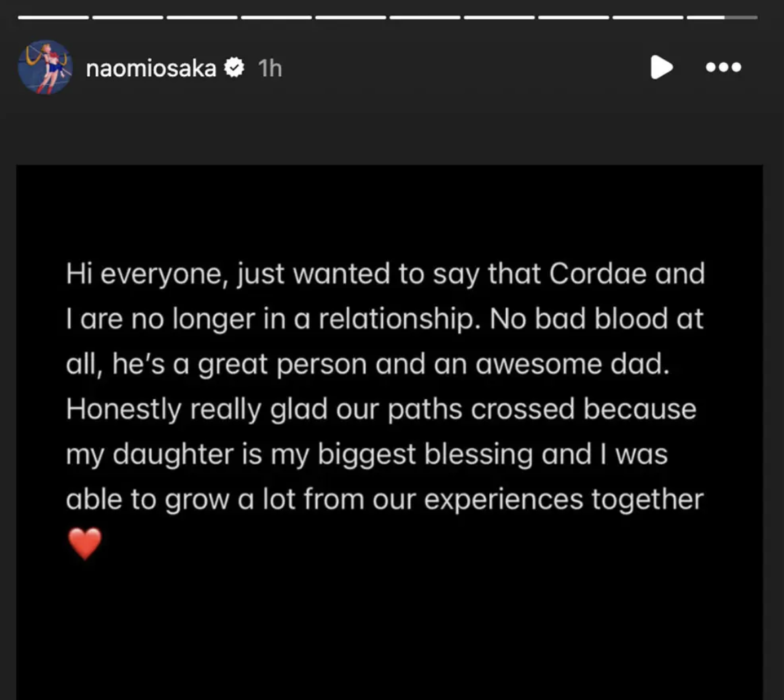
Task: Go to the sixth story progress segment
Action: [x=424, y=17]
